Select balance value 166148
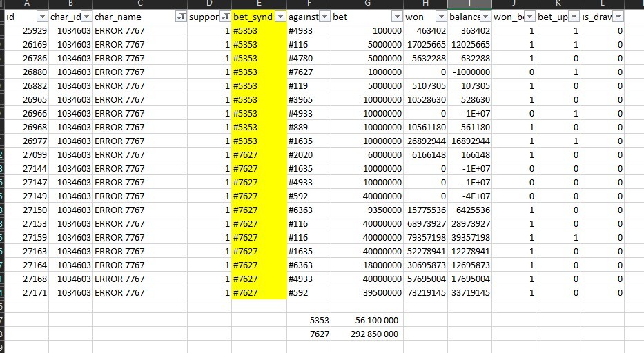 point(470,154)
